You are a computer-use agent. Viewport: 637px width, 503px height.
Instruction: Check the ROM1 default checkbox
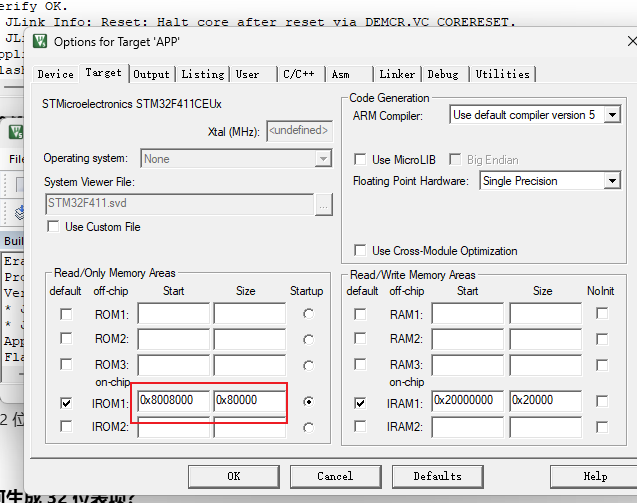tap(66, 314)
